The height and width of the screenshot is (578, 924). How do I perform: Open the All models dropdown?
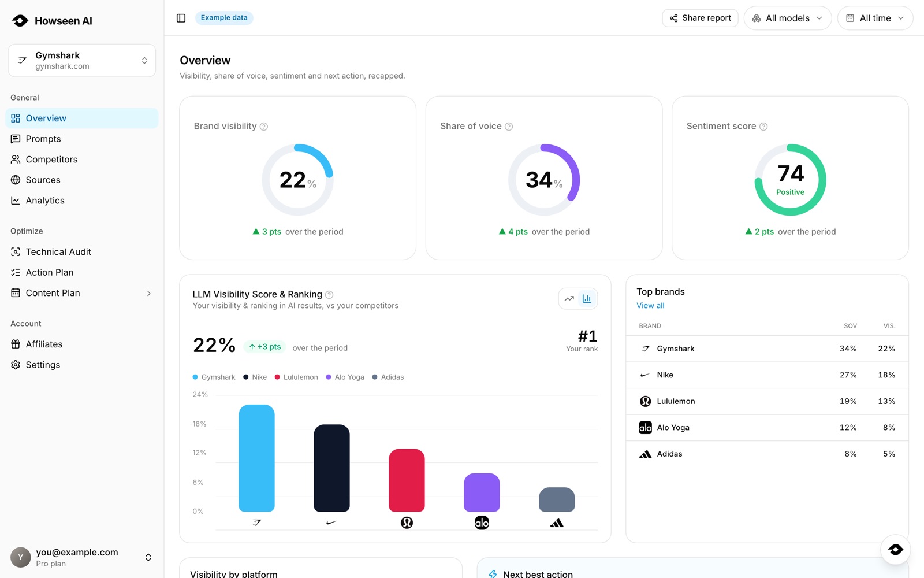point(788,18)
